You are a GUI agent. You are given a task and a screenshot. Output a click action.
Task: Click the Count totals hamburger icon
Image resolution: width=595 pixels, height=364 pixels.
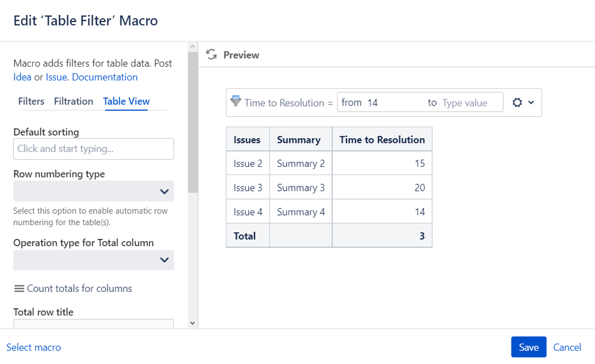click(19, 288)
